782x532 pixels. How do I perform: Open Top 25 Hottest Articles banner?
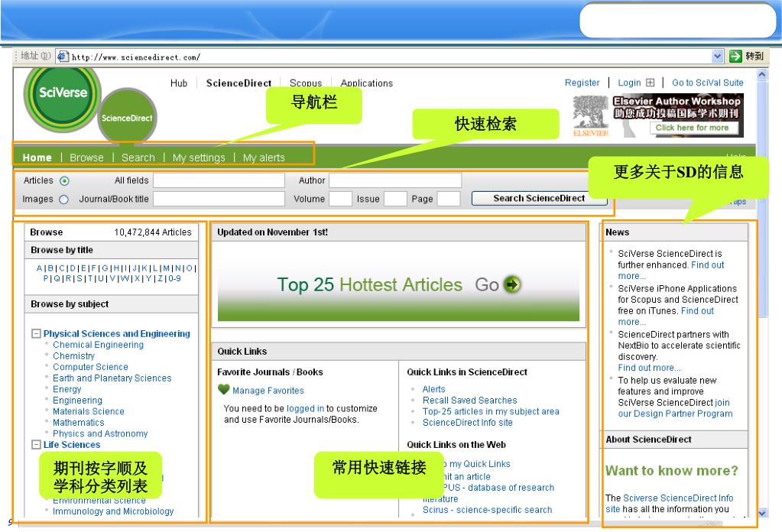tap(398, 284)
